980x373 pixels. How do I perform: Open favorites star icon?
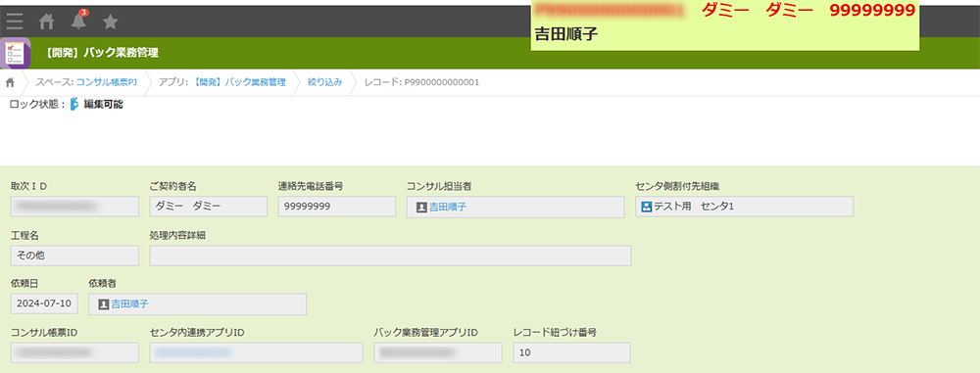[x=110, y=22]
